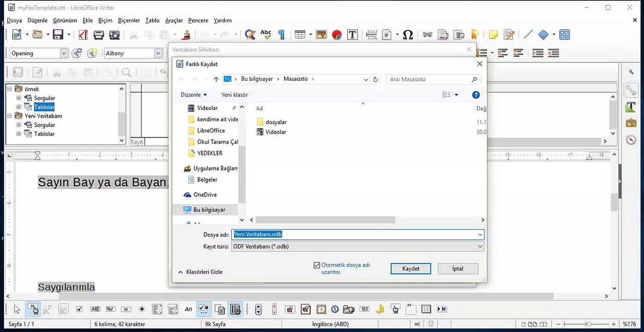Click the Kaydet button
Viewport: 644px width, 332px height.
coord(411,268)
